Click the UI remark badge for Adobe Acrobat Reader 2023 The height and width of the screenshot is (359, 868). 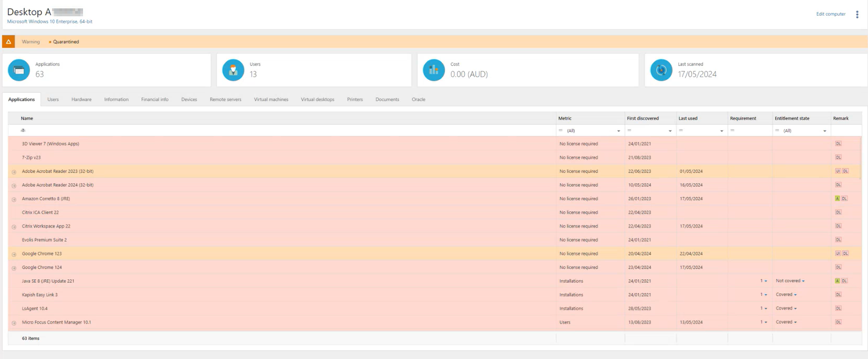[838, 171]
